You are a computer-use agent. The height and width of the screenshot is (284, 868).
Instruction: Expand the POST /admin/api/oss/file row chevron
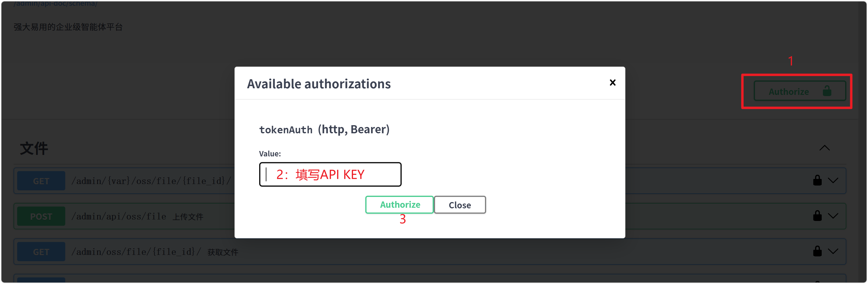click(833, 216)
